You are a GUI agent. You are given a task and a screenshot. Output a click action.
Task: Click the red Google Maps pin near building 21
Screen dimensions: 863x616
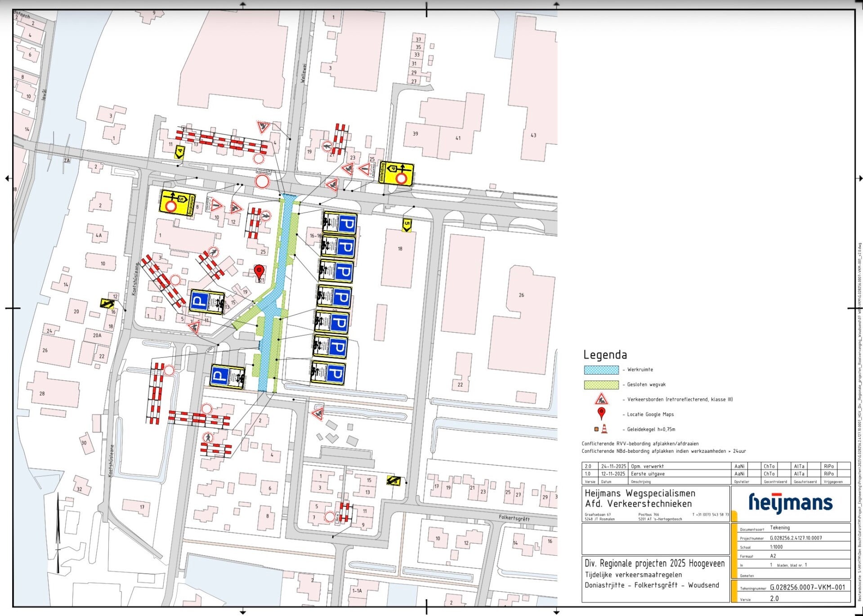click(259, 271)
